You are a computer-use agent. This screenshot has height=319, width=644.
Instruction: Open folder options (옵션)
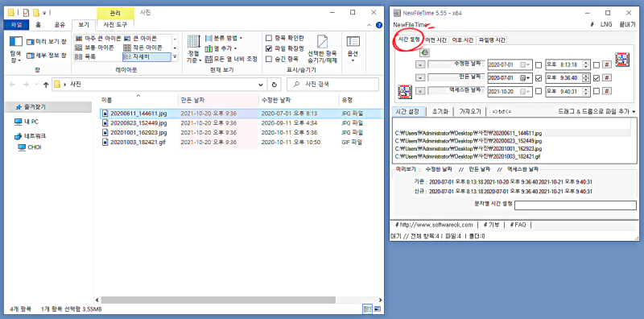point(353,48)
